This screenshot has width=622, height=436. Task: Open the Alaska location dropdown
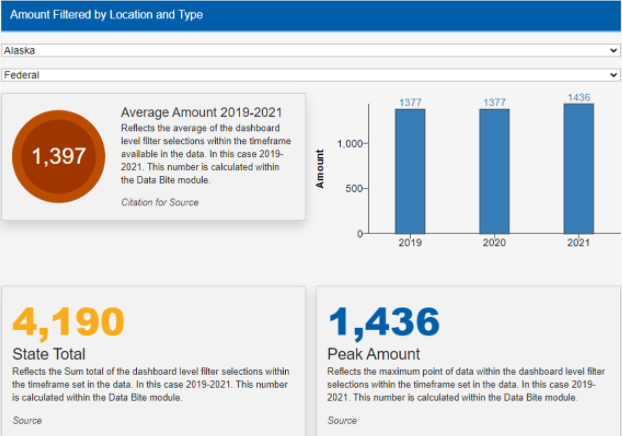[310, 50]
